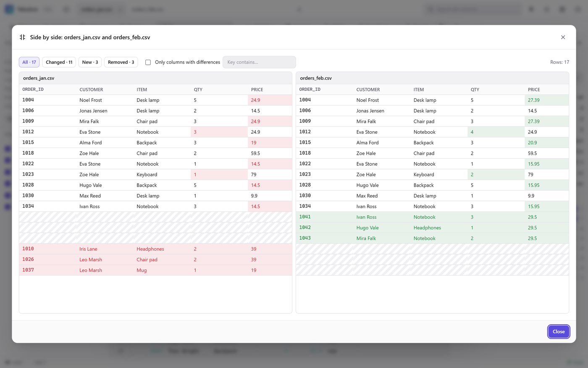Screen dimensions: 588x368
Task: Click 'Headphones' in the order 1042 row
Action: click(427, 228)
